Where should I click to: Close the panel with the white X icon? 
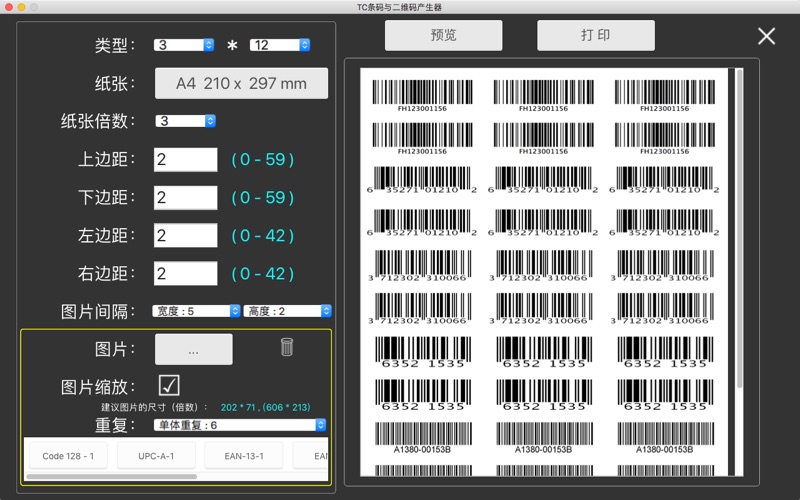click(x=766, y=36)
